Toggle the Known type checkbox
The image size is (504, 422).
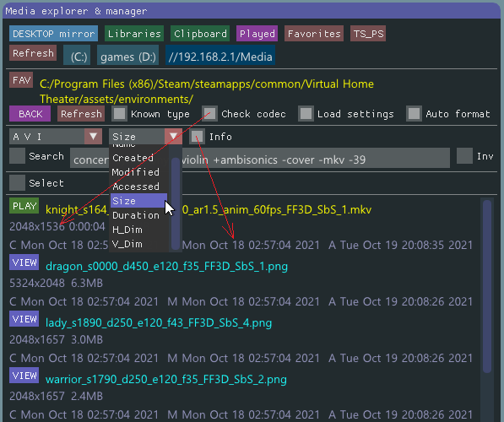(120, 114)
